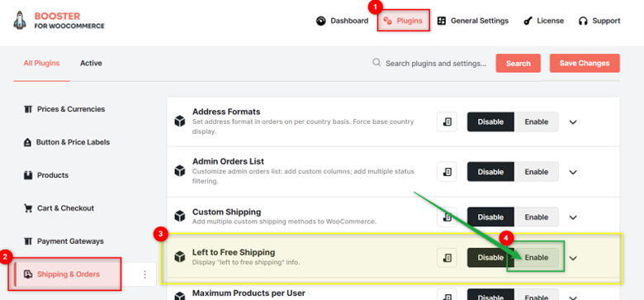The height and width of the screenshot is (300, 644).
Task: Expand the Maximum Products per User chevron
Action: pyautogui.click(x=573, y=298)
